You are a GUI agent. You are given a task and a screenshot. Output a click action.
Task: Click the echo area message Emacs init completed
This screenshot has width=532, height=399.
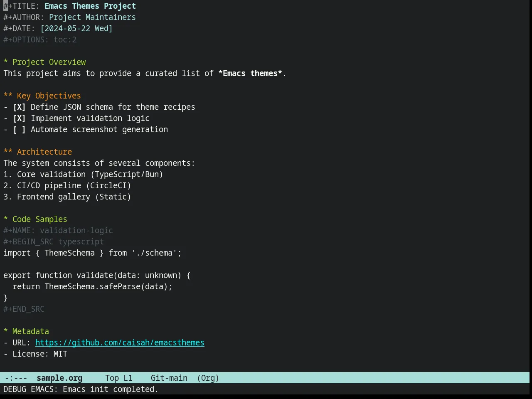click(81, 389)
